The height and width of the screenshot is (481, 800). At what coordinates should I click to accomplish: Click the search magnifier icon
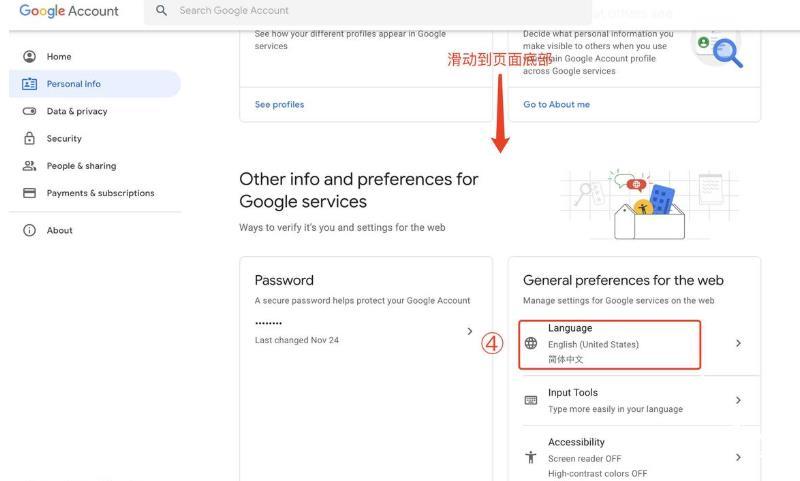pos(162,11)
